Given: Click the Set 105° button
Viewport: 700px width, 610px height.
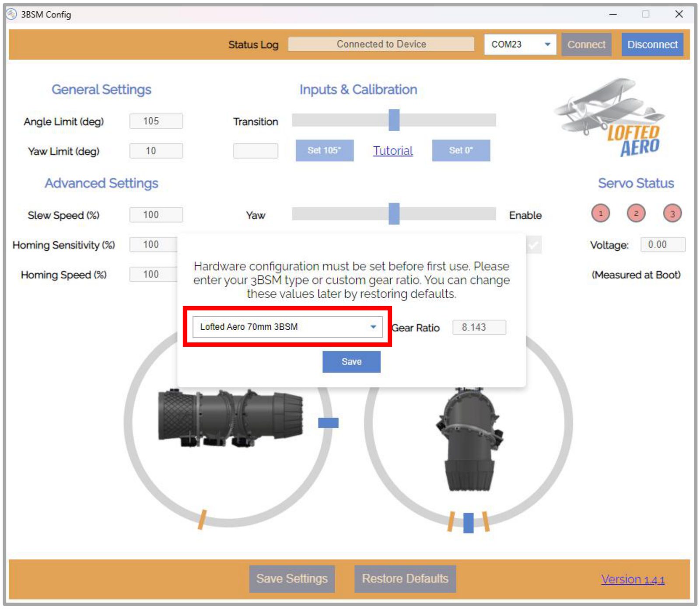Looking at the screenshot, I should (325, 150).
